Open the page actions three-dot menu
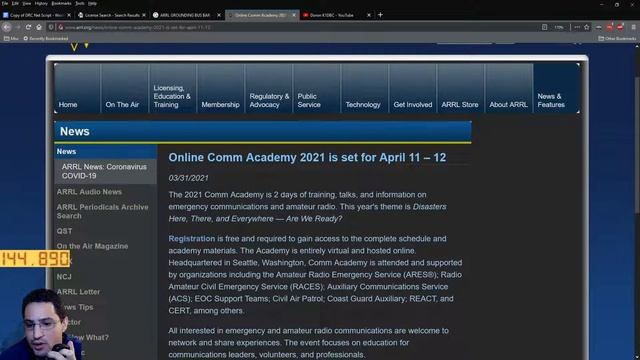640x360 pixels. (577, 27)
